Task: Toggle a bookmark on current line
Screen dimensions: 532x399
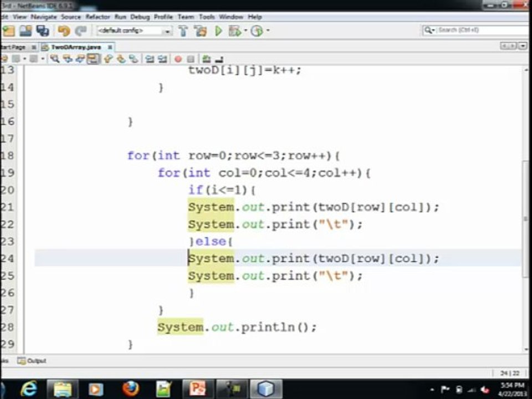Action: coord(134,59)
